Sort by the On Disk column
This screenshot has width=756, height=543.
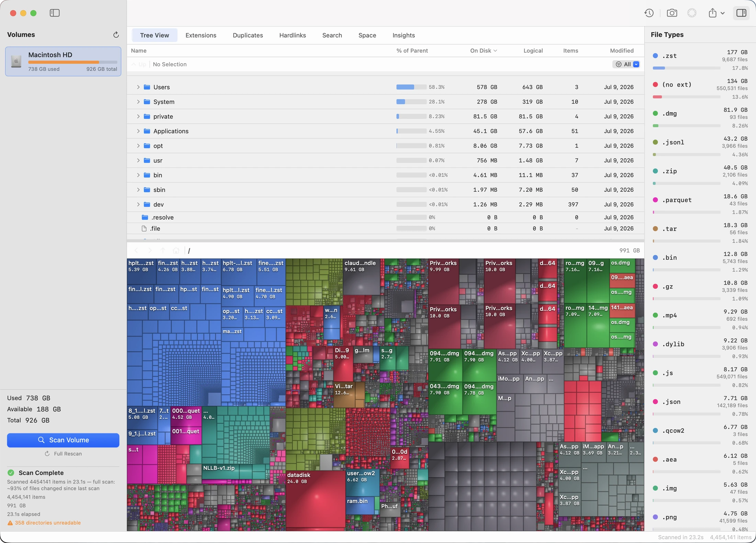click(483, 51)
